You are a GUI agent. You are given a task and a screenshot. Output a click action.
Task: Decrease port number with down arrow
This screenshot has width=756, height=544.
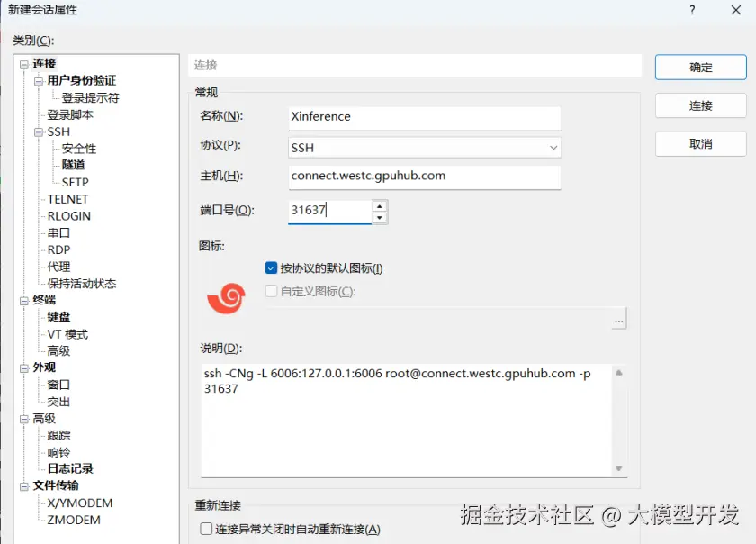point(380,218)
